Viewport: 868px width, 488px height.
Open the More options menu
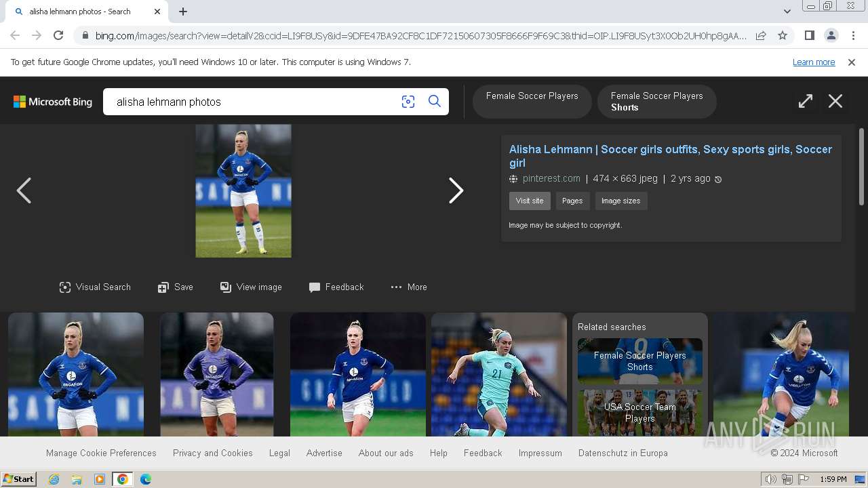click(409, 287)
